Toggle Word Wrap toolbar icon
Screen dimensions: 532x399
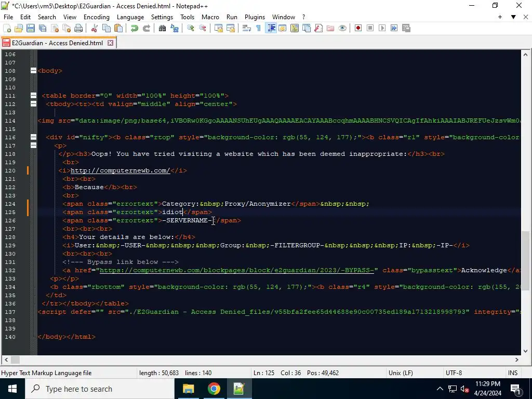(247, 28)
